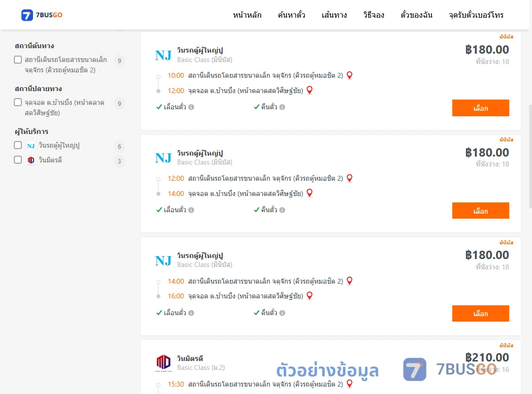
Task: Open map pin for 14:00 departure station
Action: pos(349,281)
